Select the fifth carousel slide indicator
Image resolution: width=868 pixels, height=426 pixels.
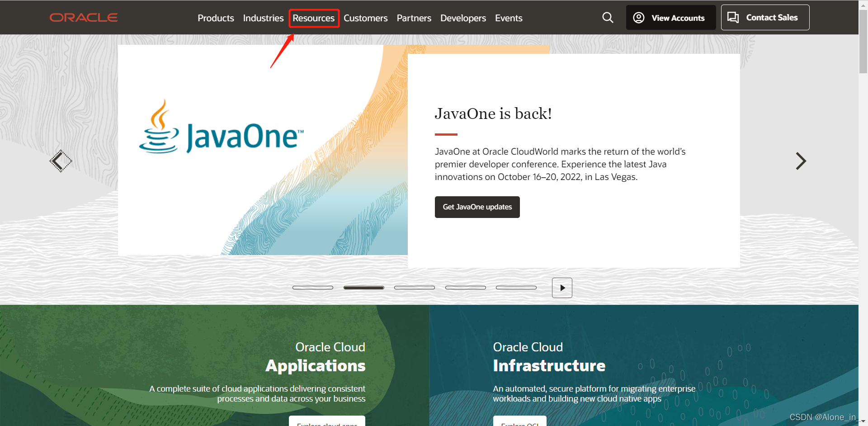point(516,288)
